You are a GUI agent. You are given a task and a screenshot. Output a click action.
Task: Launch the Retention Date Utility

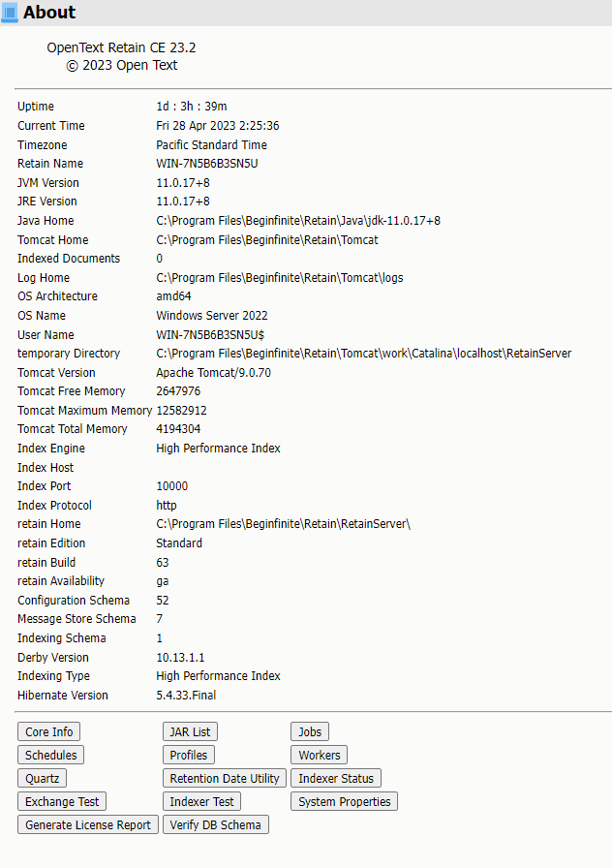pyautogui.click(x=224, y=778)
